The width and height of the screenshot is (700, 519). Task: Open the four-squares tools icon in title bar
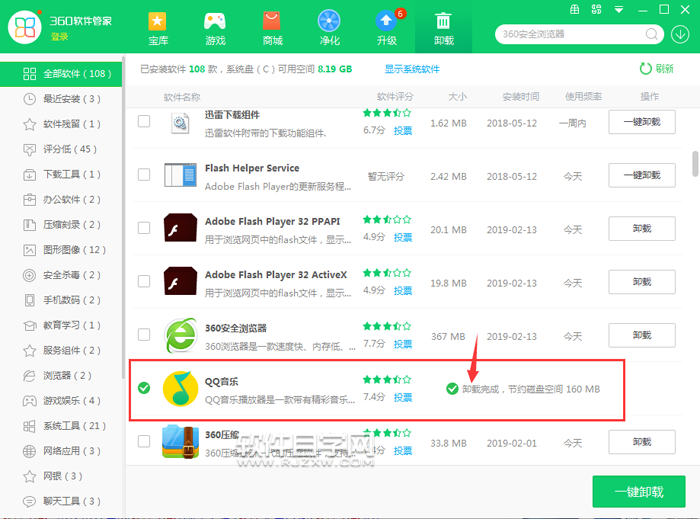point(596,9)
